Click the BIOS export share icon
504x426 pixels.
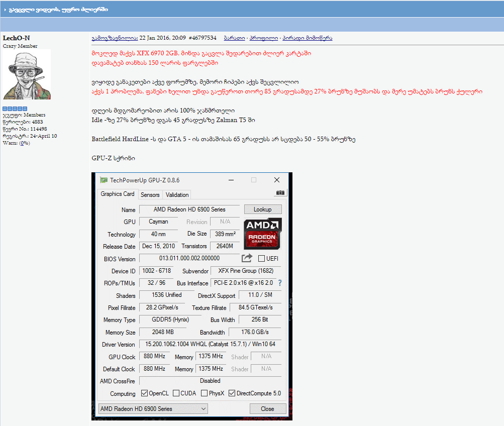tap(247, 258)
